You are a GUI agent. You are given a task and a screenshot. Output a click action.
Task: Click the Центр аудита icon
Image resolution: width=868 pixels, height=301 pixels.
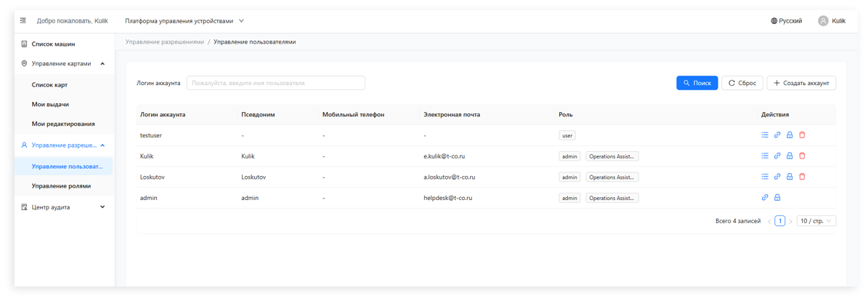[24, 206]
